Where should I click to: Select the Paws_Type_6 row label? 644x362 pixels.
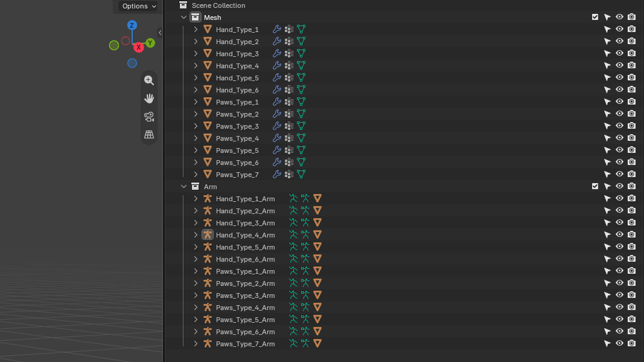(237, 163)
